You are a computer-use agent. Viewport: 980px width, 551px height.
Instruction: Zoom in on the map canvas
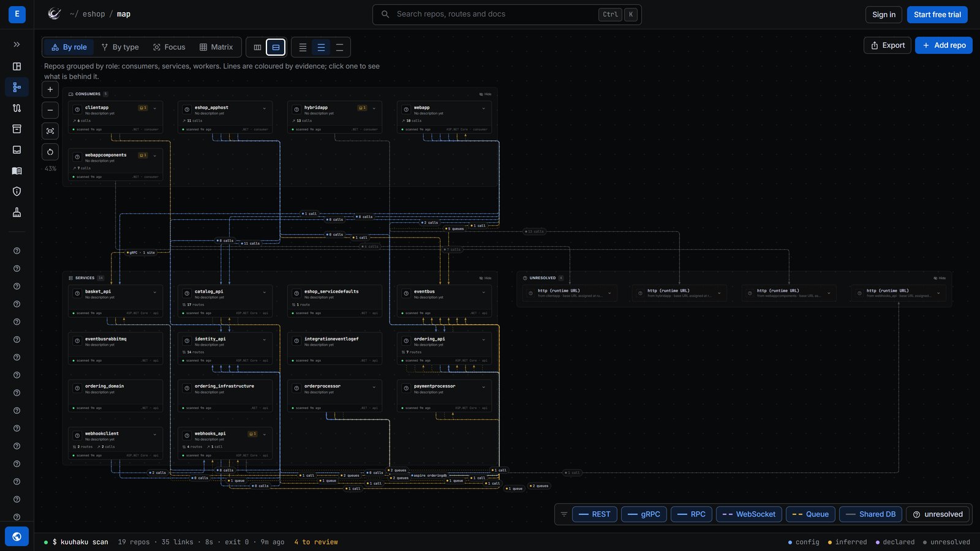click(50, 89)
